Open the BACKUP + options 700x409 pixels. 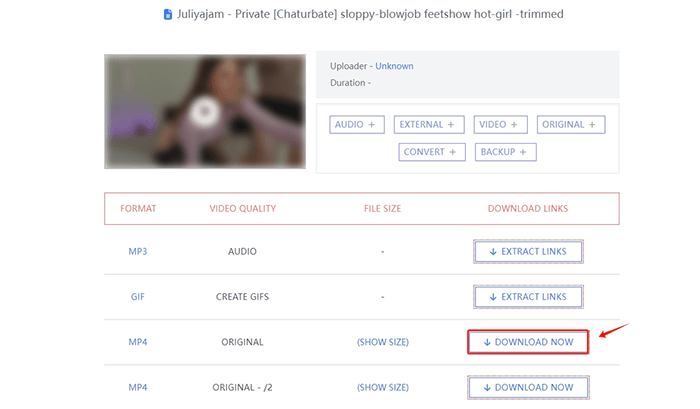[x=506, y=152]
